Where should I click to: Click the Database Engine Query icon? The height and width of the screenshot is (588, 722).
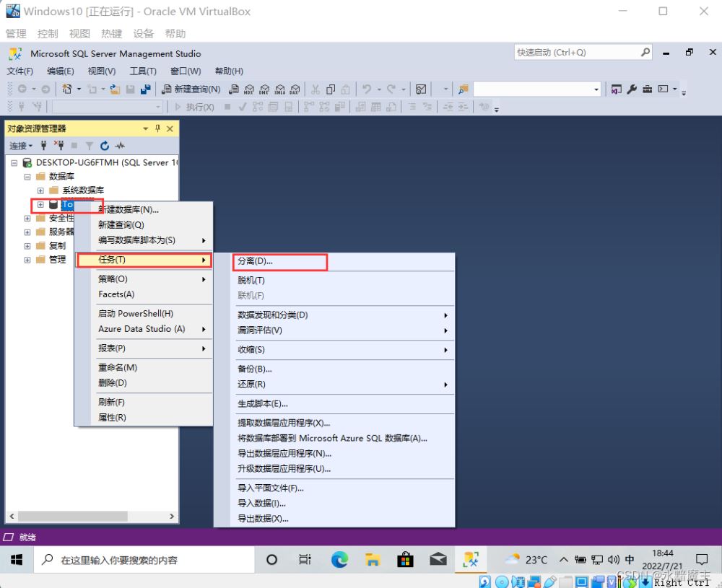234,89
